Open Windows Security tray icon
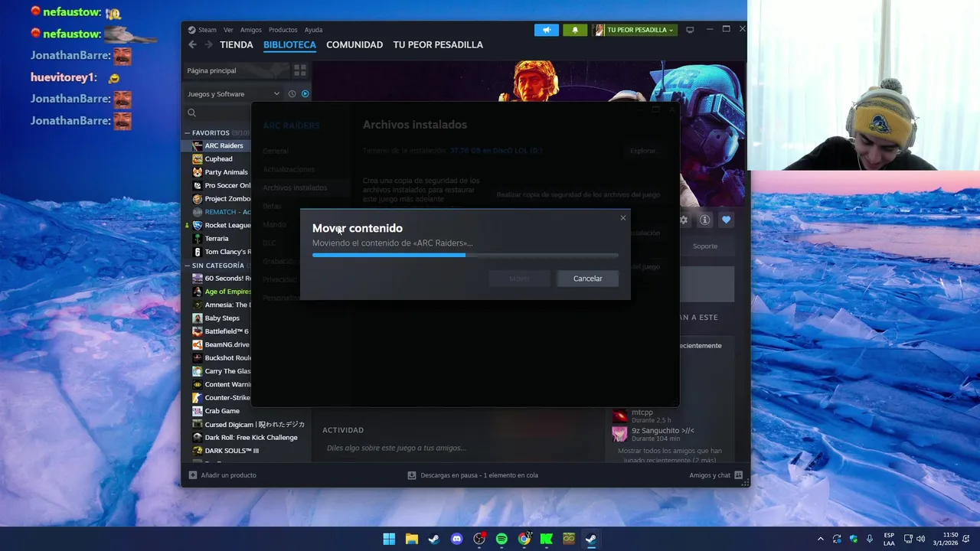Screen dimensions: 980x551 [853, 539]
